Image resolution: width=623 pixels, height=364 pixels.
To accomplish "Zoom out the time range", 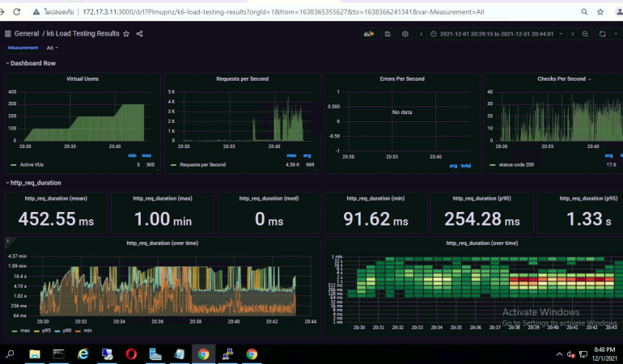I will (x=585, y=34).
